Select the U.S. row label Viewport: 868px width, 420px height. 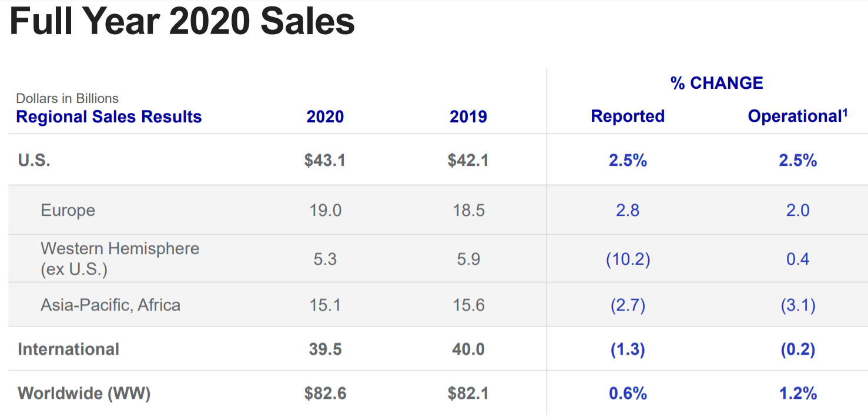tap(34, 161)
